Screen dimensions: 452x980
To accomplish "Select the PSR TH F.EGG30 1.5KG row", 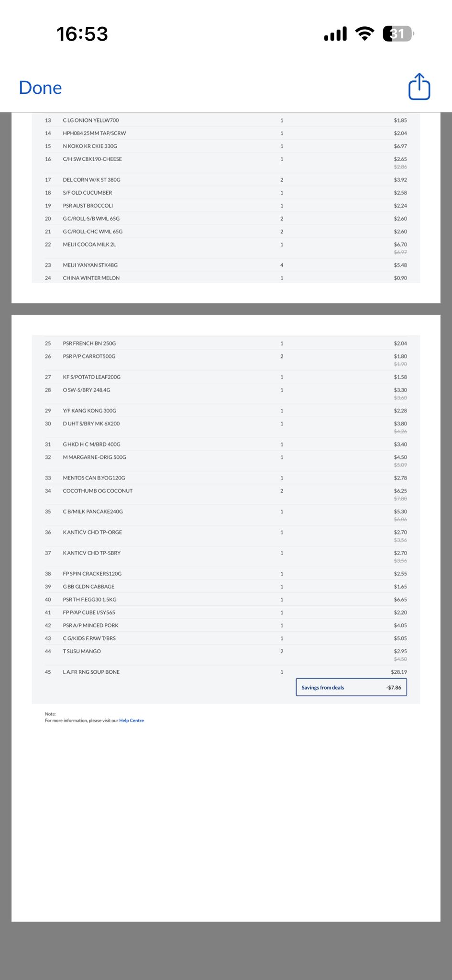I will click(226, 599).
